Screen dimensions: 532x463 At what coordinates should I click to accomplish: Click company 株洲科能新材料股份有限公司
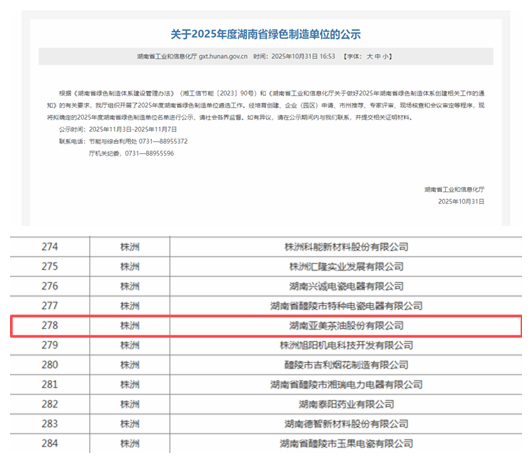[x=346, y=247]
